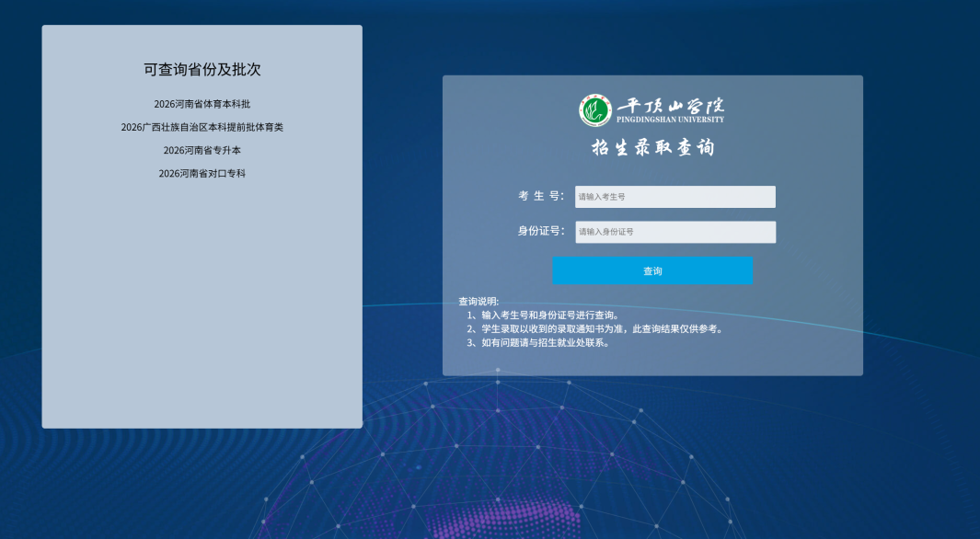Click the 查询说明 note heading

click(478, 301)
